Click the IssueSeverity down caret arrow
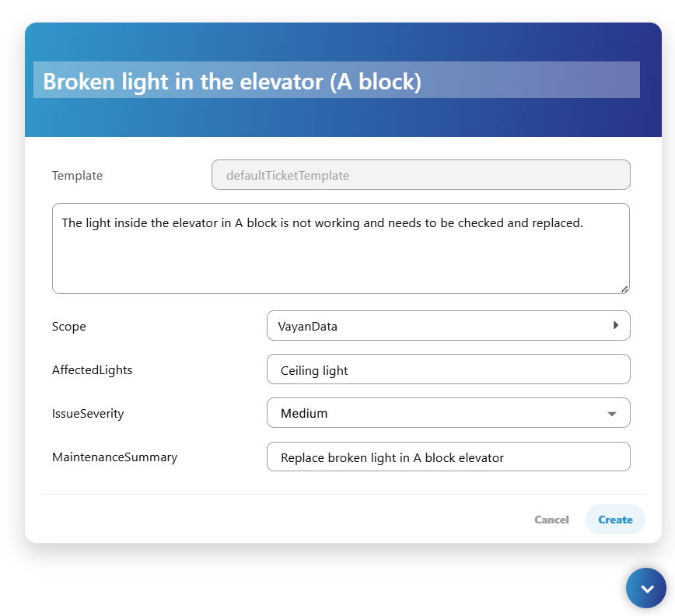This screenshot has width=675, height=616. (612, 414)
